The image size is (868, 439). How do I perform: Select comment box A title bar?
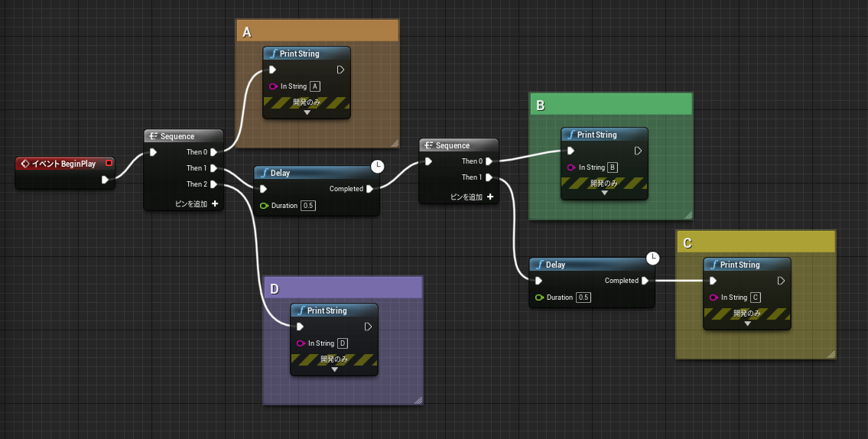point(317,31)
